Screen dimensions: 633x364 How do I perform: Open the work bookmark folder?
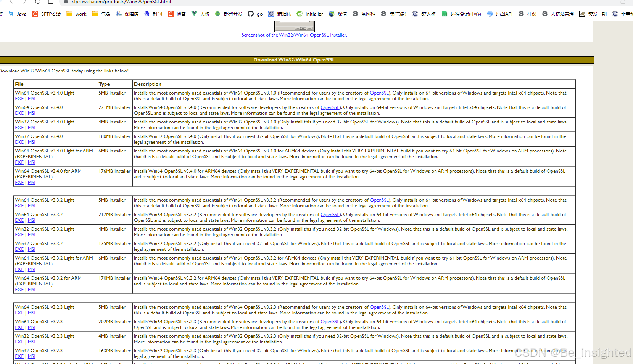point(76,14)
